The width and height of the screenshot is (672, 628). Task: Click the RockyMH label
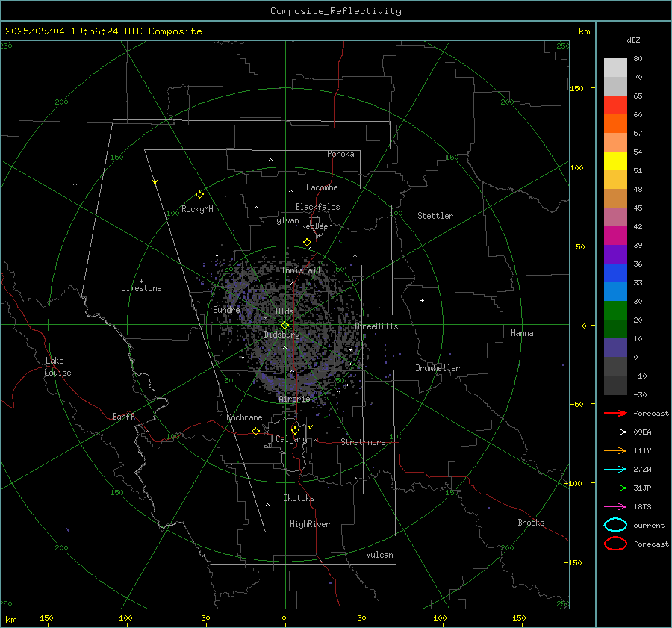point(197,209)
